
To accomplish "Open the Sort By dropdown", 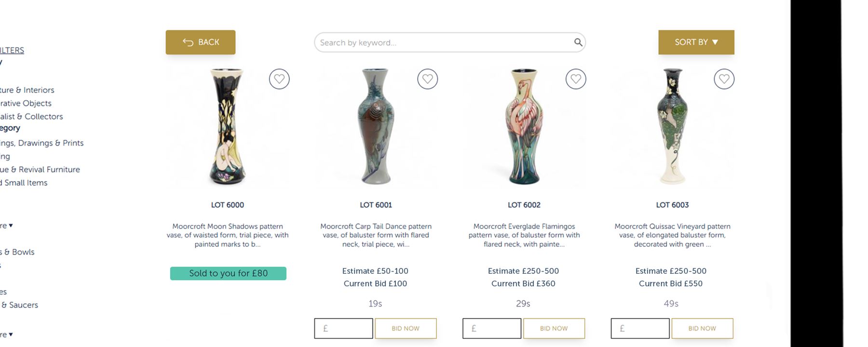I will pos(696,42).
